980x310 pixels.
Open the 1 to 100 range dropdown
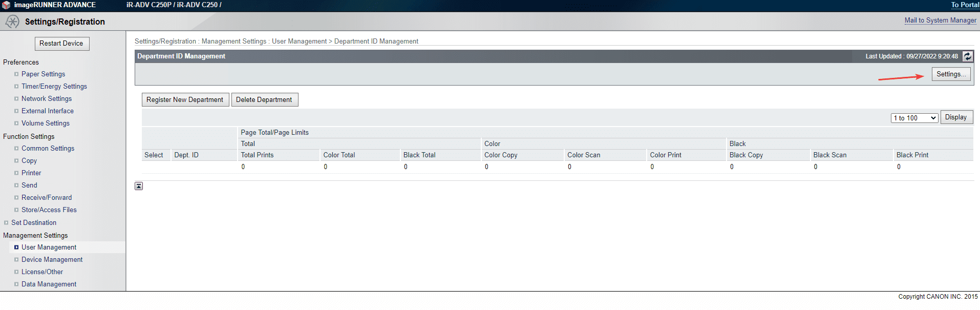[914, 118]
